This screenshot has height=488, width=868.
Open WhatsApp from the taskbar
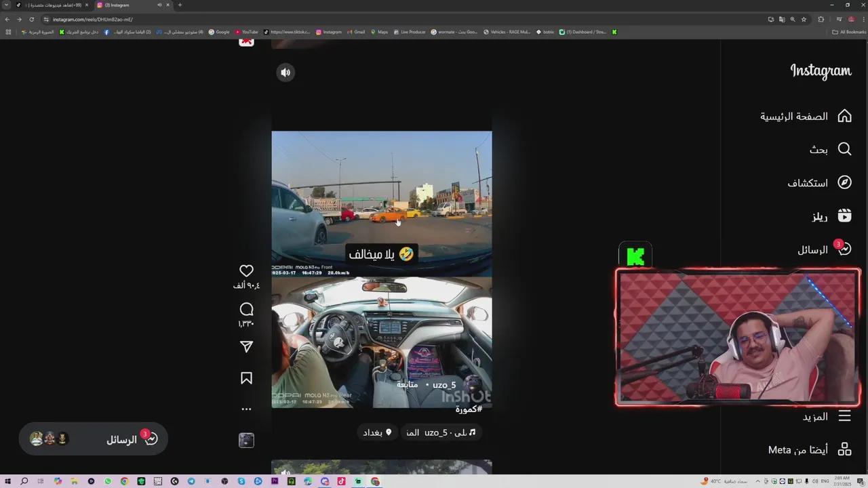[108, 481]
